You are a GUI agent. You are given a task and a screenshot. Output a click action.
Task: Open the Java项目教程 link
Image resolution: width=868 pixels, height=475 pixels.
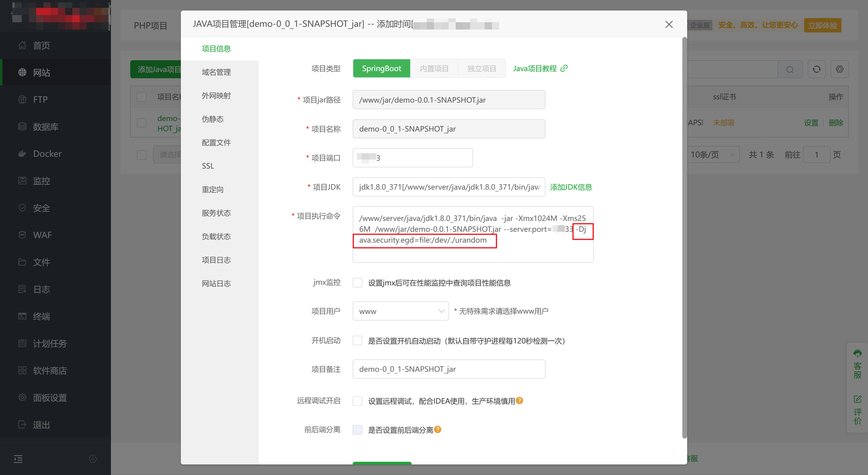click(x=540, y=69)
